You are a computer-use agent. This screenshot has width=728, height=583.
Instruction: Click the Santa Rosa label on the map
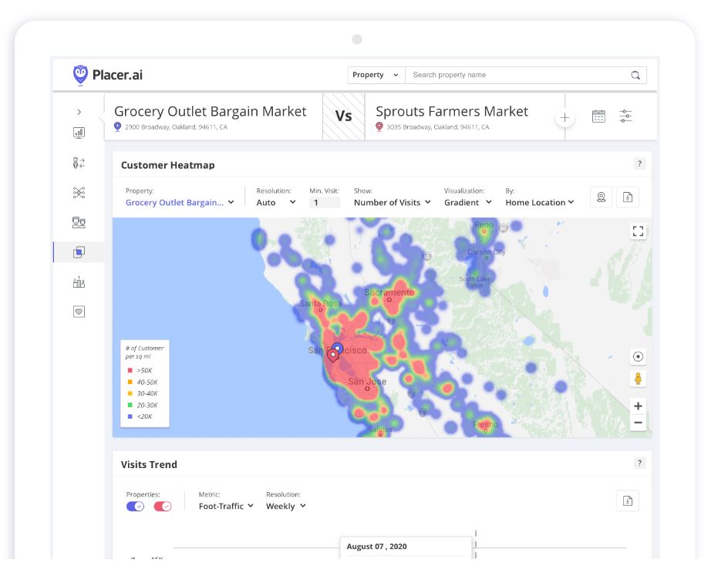click(320, 304)
